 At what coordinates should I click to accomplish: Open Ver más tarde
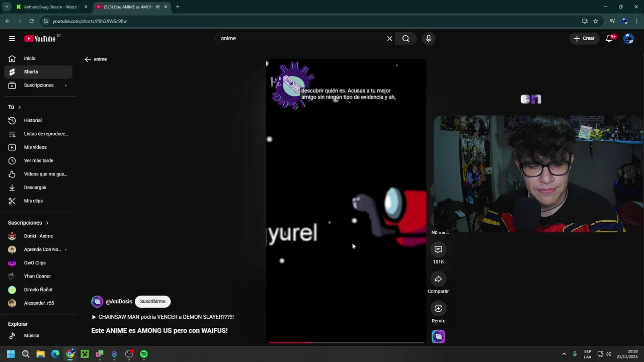[x=38, y=161]
